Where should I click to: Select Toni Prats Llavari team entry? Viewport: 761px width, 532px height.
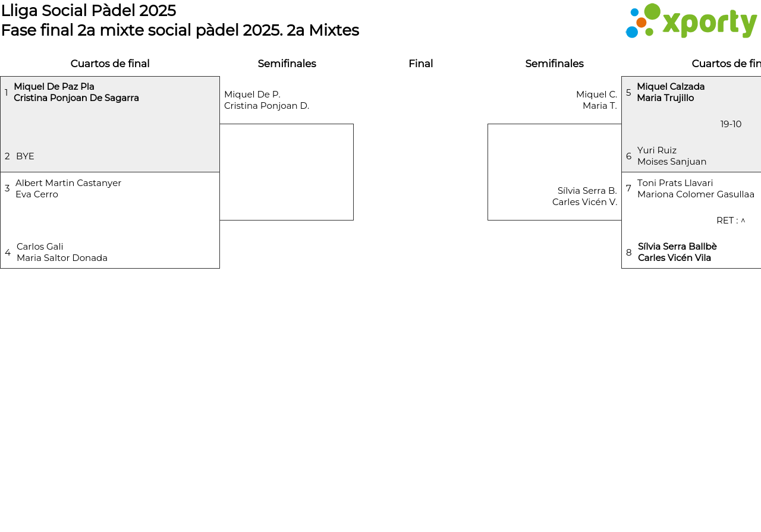(696, 188)
